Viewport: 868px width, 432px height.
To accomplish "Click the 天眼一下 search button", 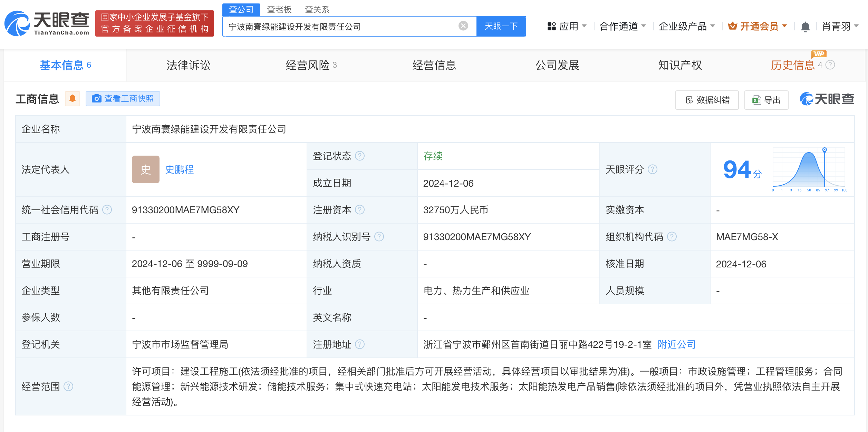I will tap(501, 26).
